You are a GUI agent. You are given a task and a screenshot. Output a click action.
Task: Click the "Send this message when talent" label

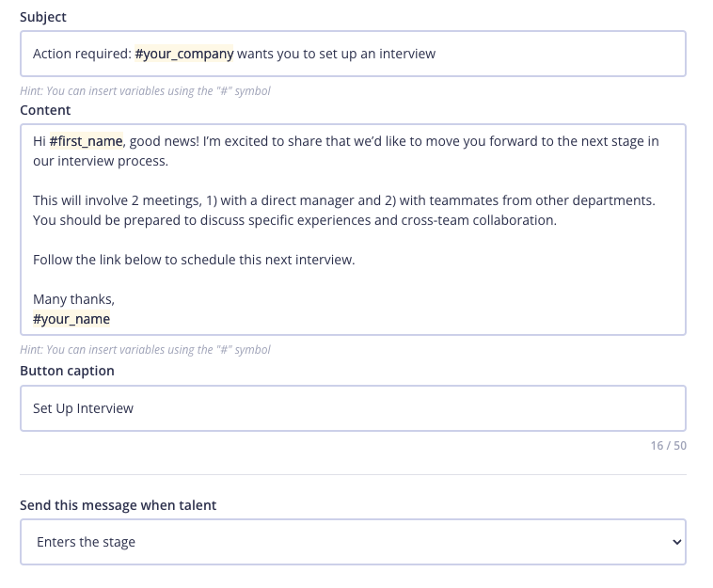(x=118, y=505)
